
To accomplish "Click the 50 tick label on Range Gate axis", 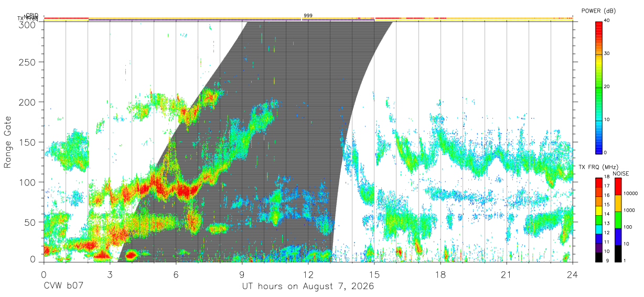I will 31,222.
